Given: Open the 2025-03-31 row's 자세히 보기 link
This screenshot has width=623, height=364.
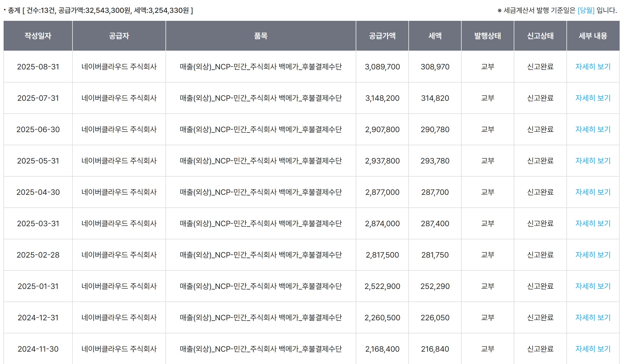Looking at the screenshot, I should pos(593,223).
